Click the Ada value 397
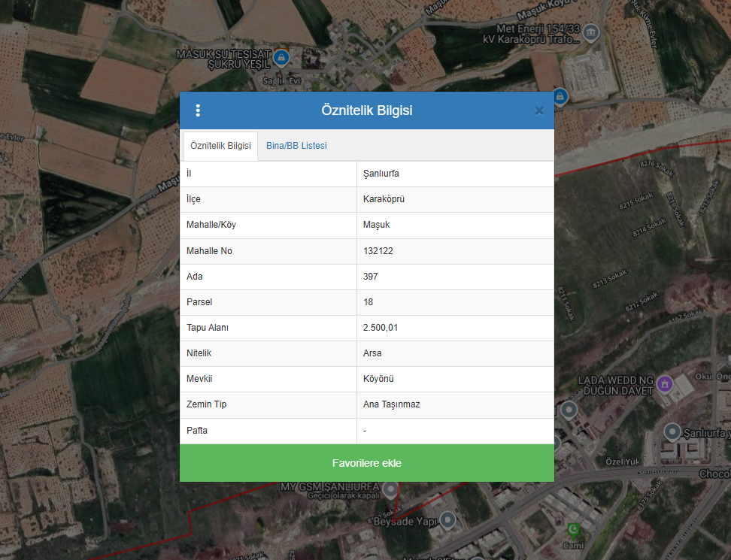 (x=370, y=276)
